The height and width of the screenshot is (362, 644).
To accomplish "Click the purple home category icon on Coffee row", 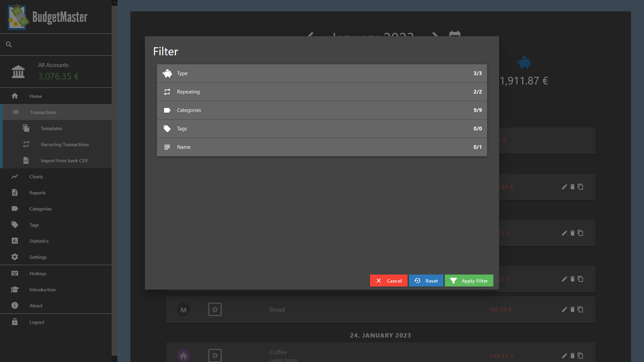I will (x=183, y=356).
